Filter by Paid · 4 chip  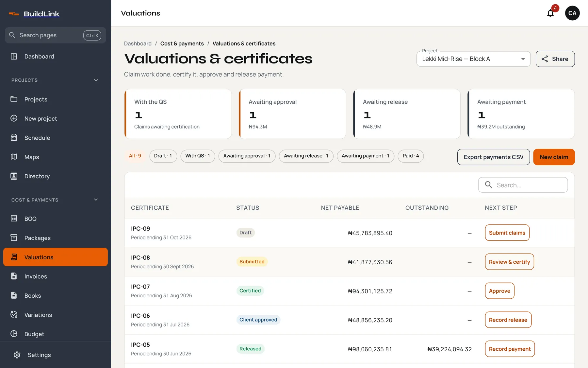[411, 156]
